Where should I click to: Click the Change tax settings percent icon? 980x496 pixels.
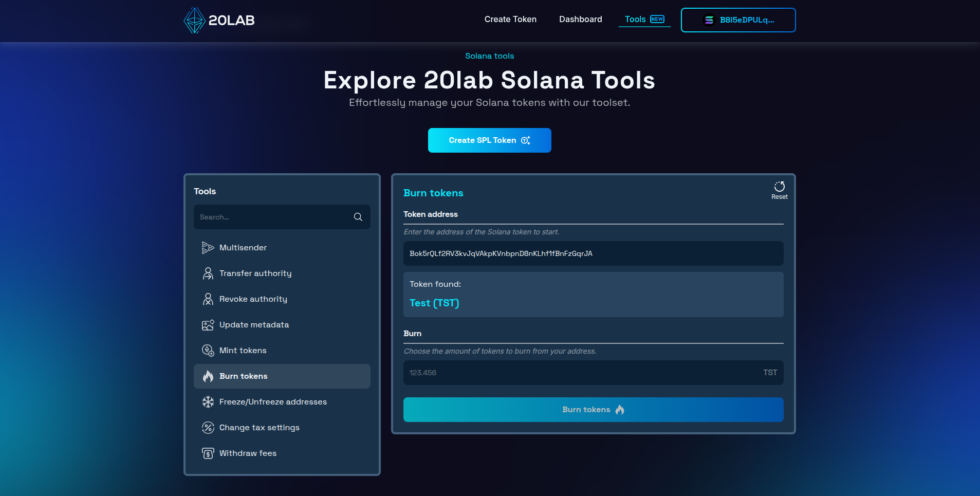pos(208,428)
